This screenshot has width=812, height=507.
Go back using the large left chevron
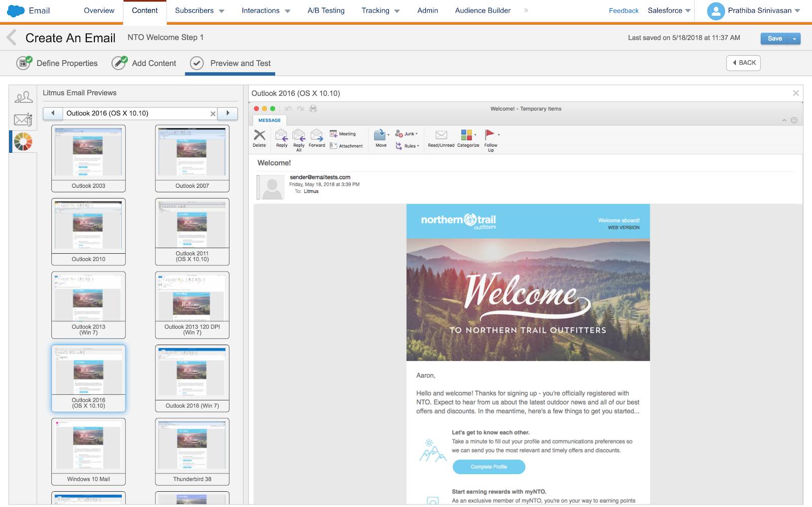coord(12,38)
